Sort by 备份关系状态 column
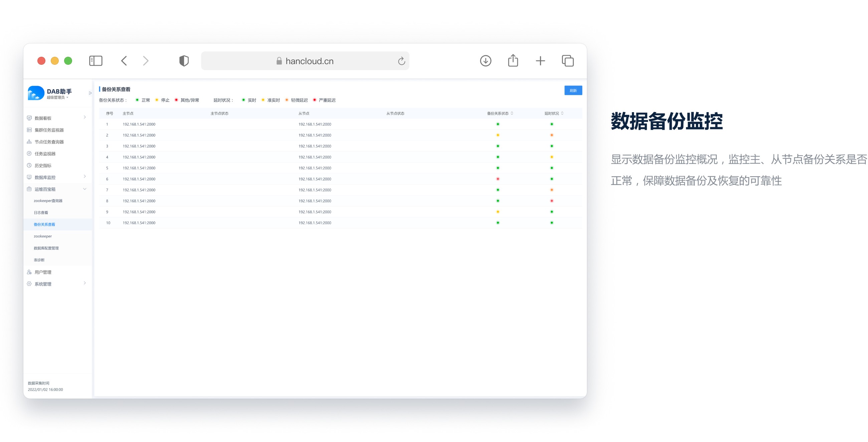868x442 pixels. pos(512,114)
